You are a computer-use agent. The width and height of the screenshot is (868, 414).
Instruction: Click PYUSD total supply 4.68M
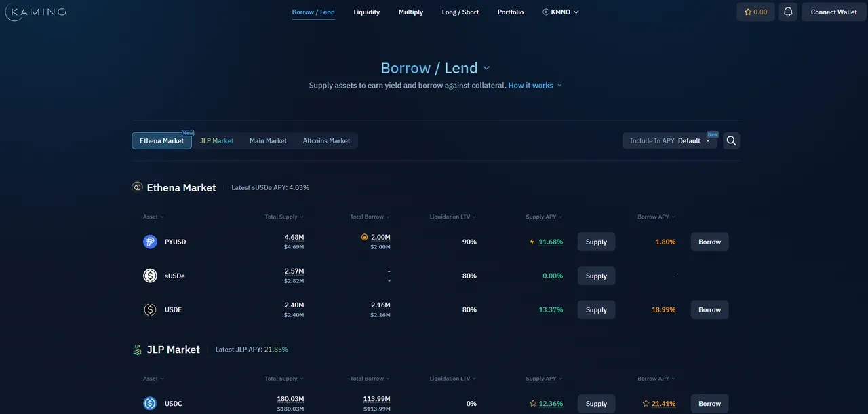(294, 237)
